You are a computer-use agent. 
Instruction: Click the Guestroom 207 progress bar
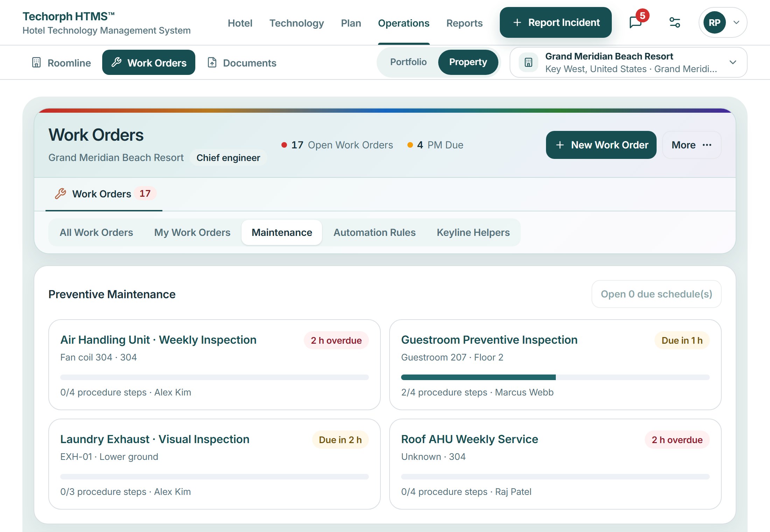[555, 377]
